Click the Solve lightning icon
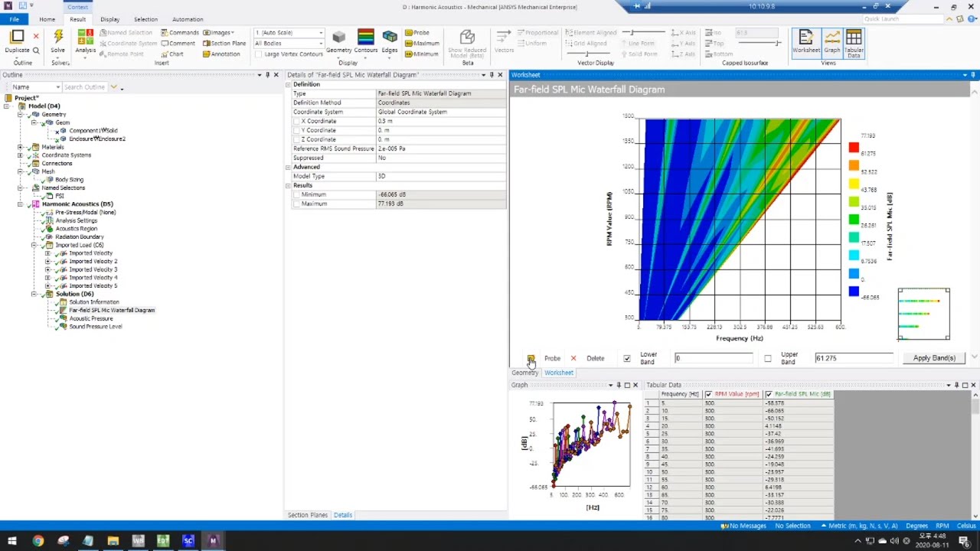Viewport: 980px width, 551px height. (58, 37)
